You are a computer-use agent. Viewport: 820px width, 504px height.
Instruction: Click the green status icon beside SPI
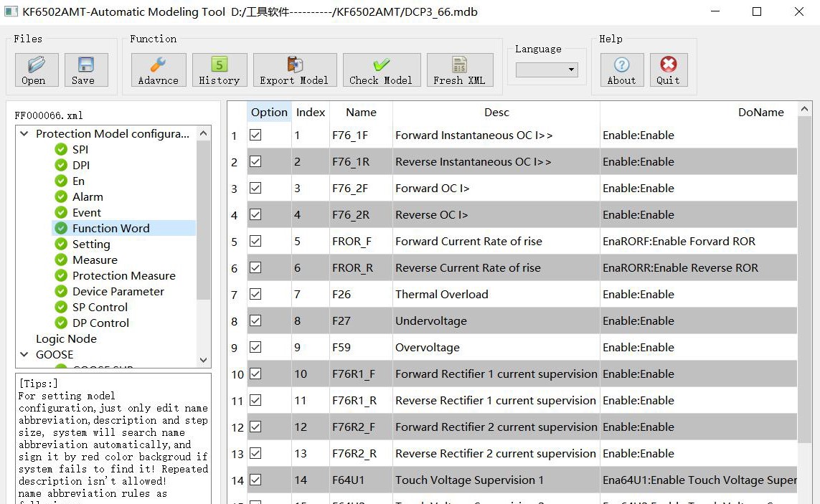pyautogui.click(x=61, y=150)
